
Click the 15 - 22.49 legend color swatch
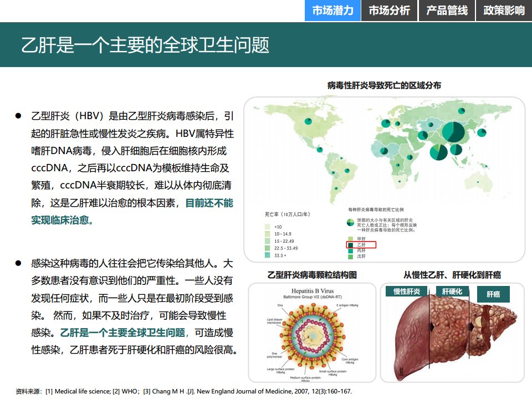[267, 241]
